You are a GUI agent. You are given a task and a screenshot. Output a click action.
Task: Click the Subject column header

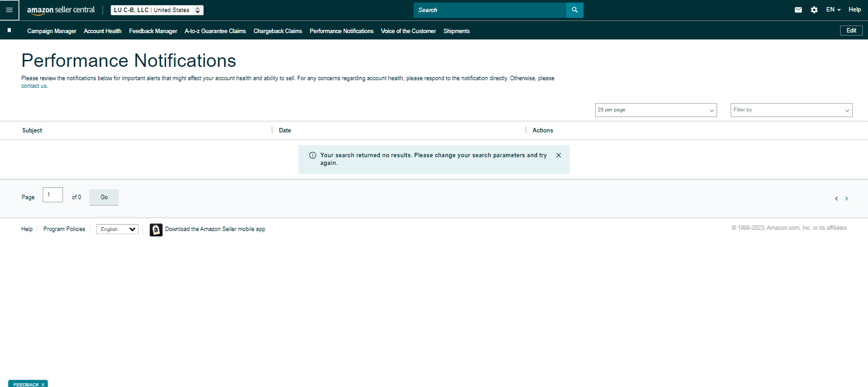tap(32, 130)
